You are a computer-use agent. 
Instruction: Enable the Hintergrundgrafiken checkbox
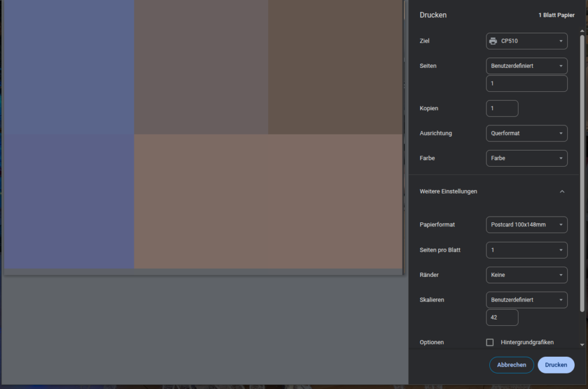coord(490,342)
